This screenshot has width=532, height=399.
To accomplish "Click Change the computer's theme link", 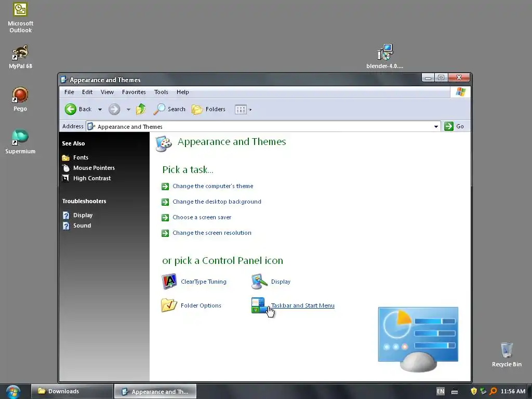I will pos(212,186).
